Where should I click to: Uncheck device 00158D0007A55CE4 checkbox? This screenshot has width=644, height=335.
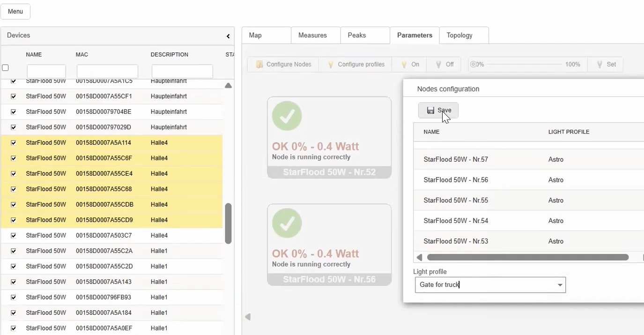[x=13, y=174]
